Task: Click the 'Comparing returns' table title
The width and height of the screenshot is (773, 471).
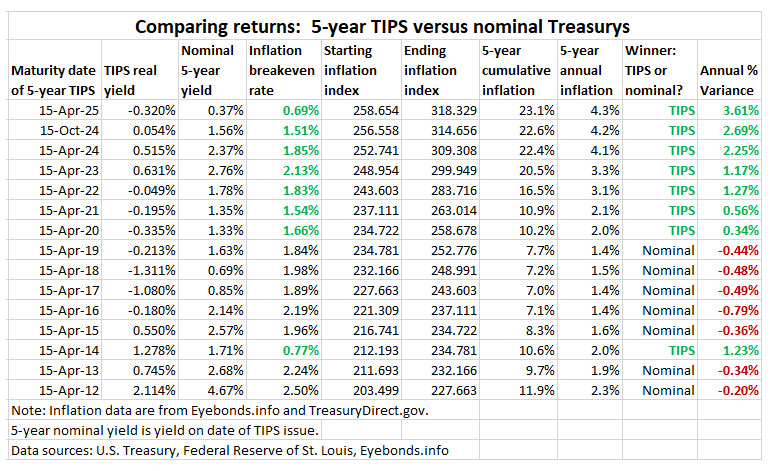Action: [386, 24]
